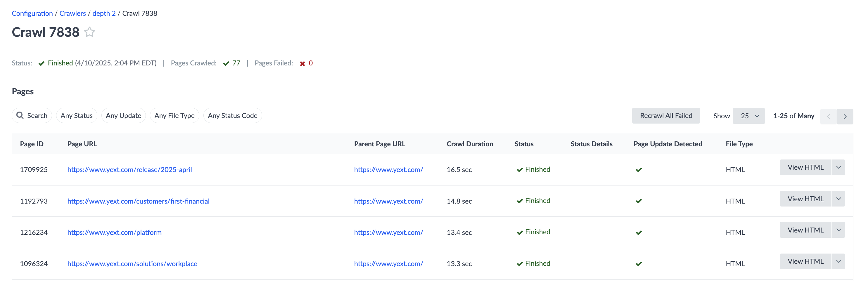Open the Any Status Code filter
The image size is (868, 281).
(x=233, y=116)
